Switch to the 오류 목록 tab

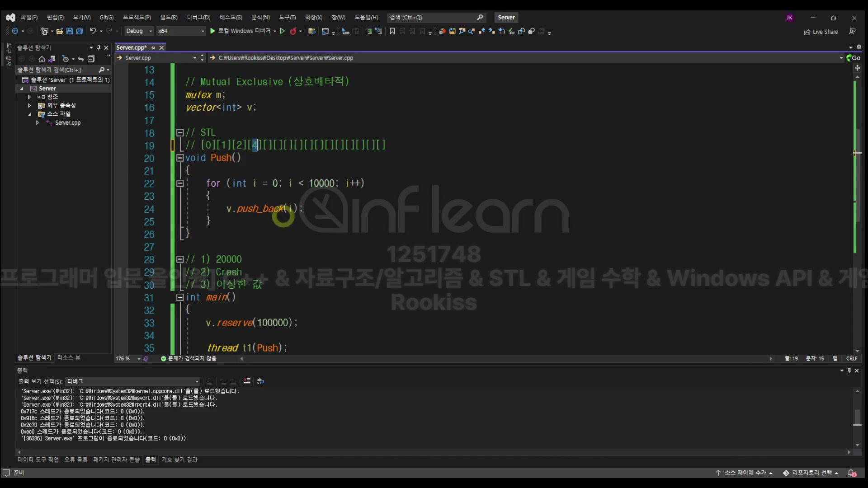coord(76,460)
